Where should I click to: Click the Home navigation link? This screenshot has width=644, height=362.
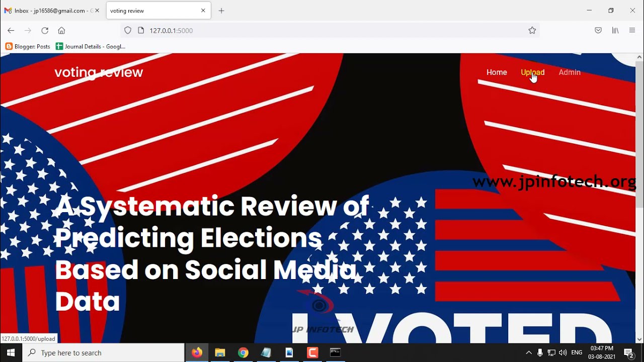coord(497,72)
